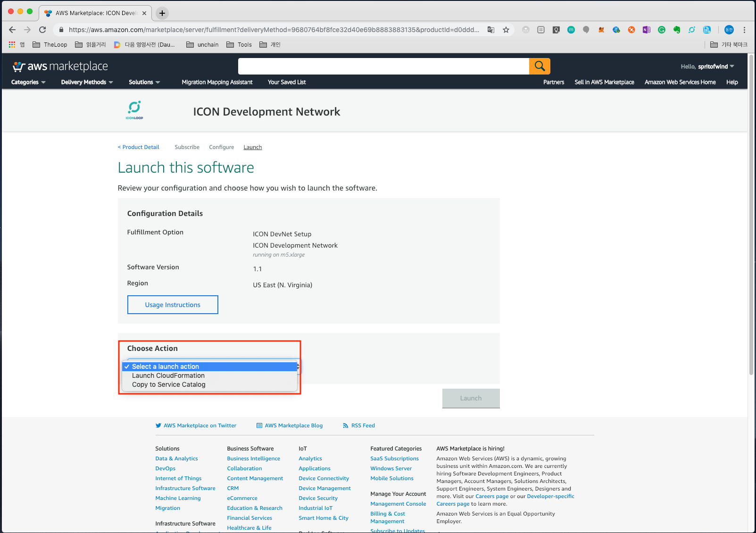This screenshot has height=533, width=756.
Task: Click the AWS Marketplace logo
Action: [x=60, y=67]
